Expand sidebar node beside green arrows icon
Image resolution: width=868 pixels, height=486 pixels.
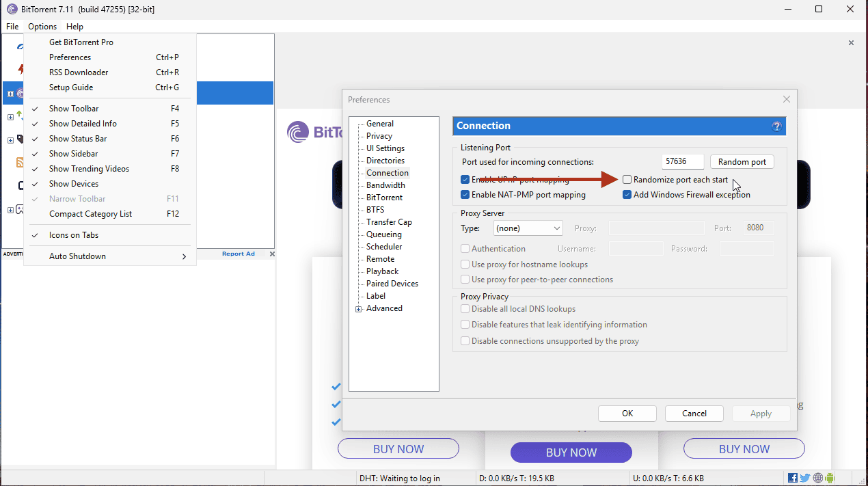click(10, 117)
